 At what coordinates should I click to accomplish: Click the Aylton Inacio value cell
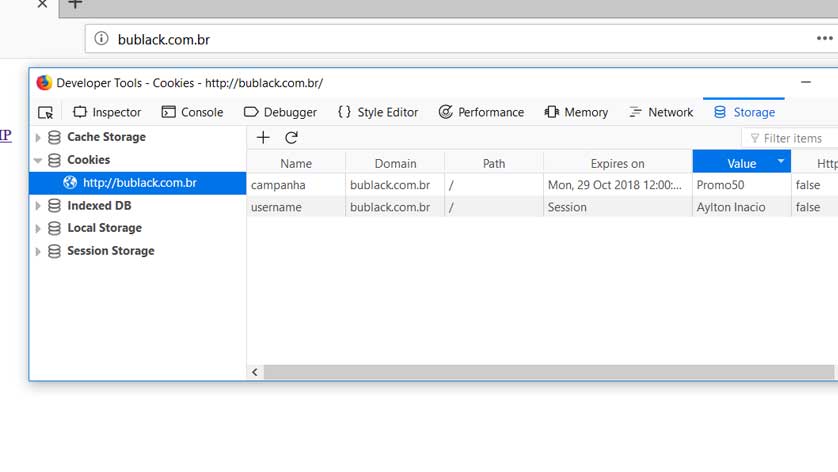click(742, 207)
